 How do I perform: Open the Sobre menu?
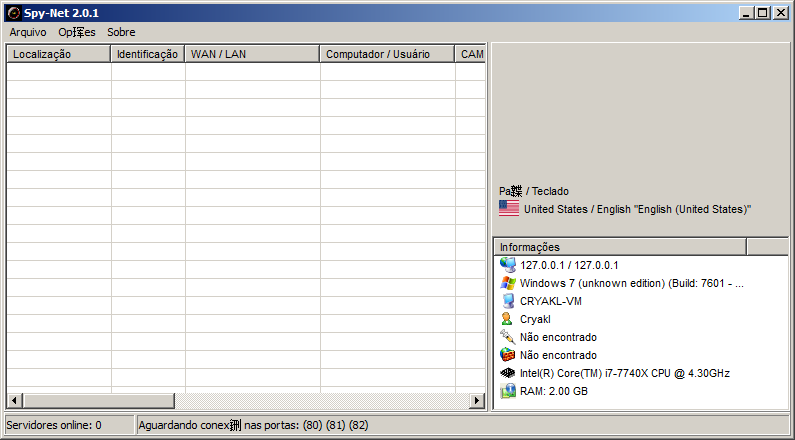pyautogui.click(x=121, y=32)
